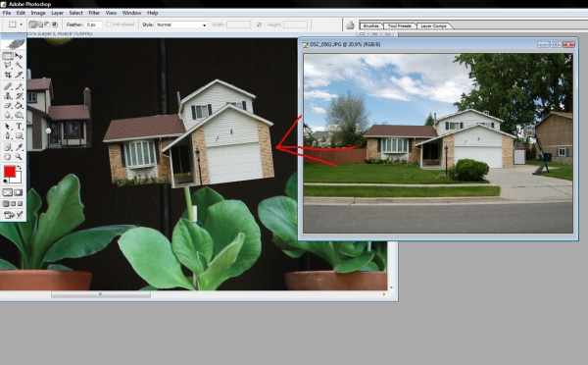Choose the Magic Wand tool
The image size is (588, 365).
[x=19, y=66]
